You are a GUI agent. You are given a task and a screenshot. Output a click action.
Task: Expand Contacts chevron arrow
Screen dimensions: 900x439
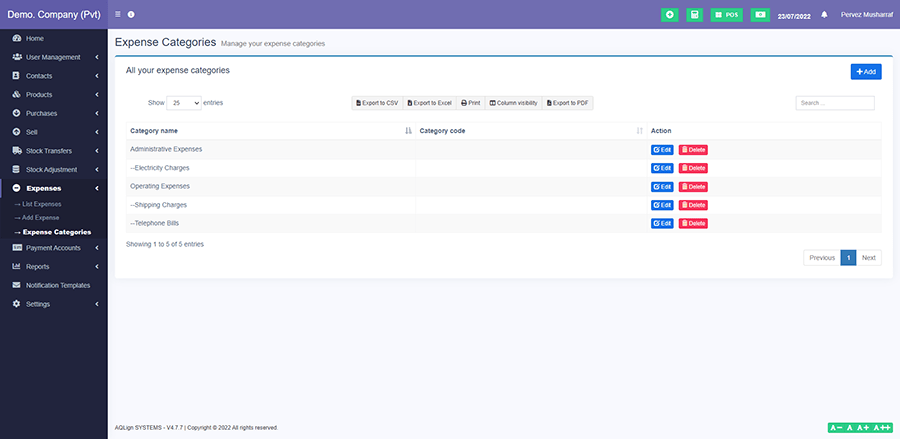pos(97,76)
